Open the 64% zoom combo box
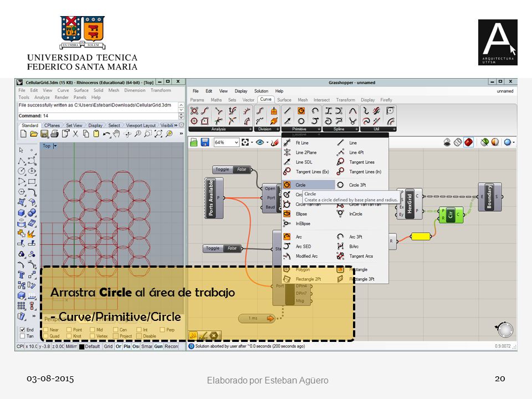 click(226, 142)
